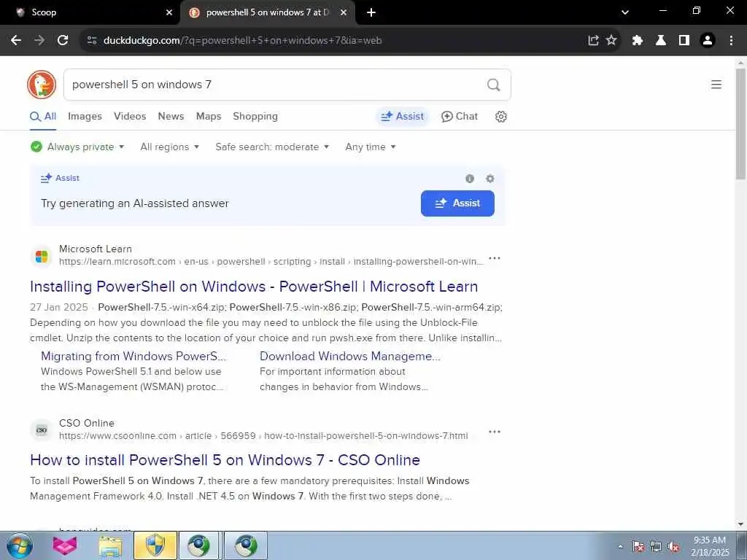Open a new browser tab
Viewport: 747px width, 560px height.
coord(371,13)
